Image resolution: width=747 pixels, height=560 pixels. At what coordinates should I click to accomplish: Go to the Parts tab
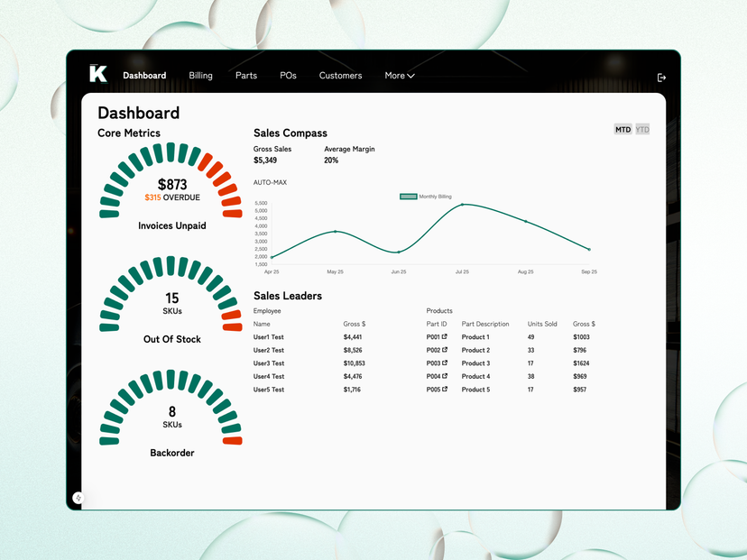[x=246, y=76]
